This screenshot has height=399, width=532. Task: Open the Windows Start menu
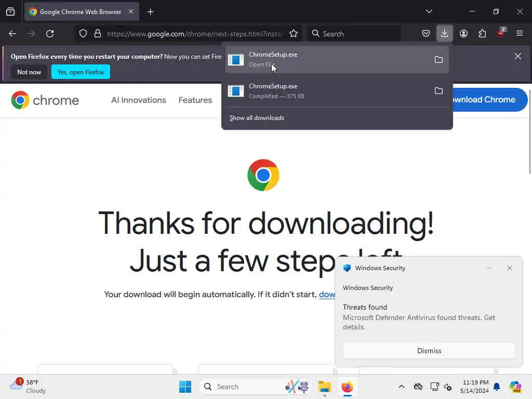point(185,387)
